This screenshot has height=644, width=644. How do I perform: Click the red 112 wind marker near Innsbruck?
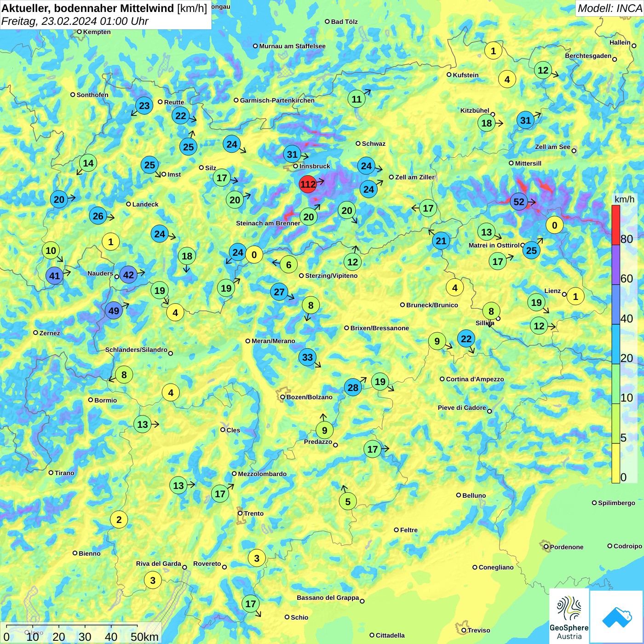click(308, 184)
